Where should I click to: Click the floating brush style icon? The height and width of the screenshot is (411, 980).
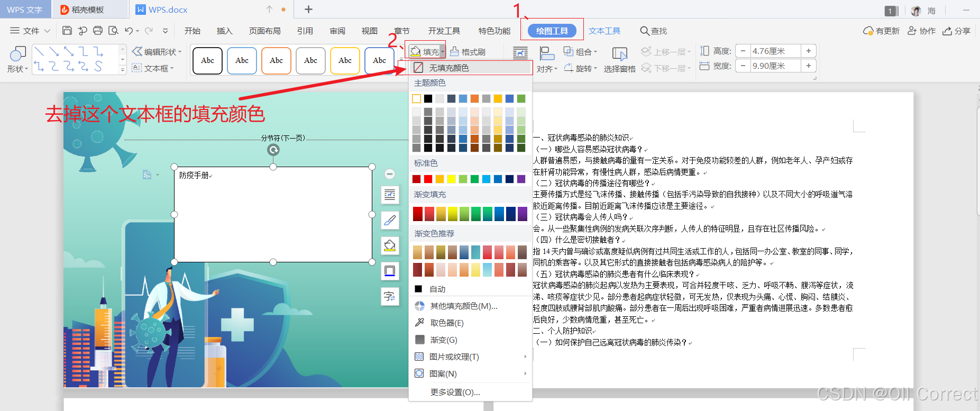(390, 220)
